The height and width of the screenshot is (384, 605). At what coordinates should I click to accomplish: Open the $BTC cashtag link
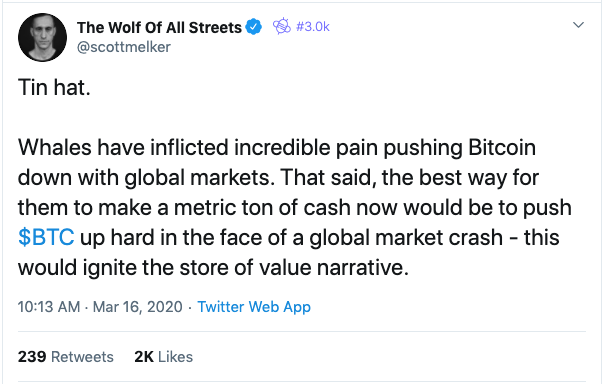tap(46, 237)
